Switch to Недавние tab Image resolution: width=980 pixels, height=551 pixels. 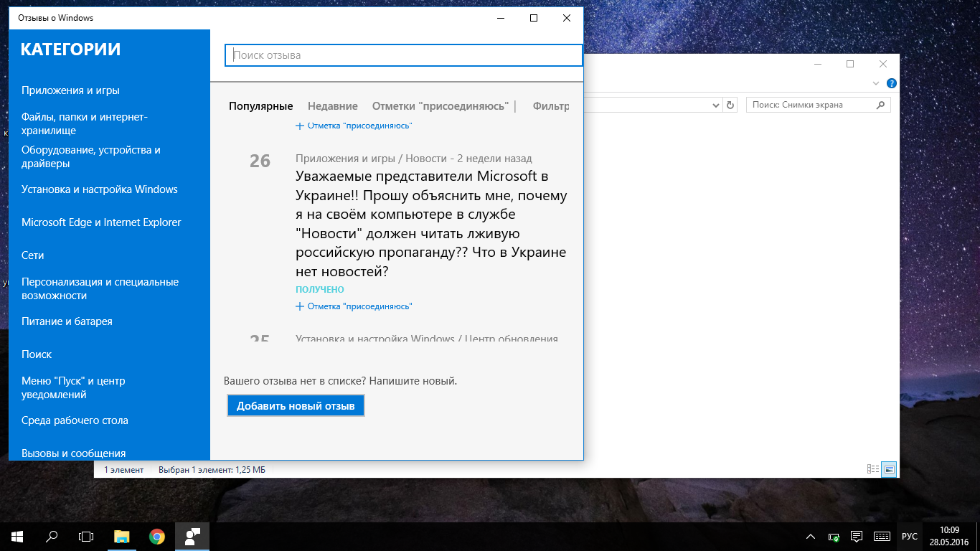point(333,106)
